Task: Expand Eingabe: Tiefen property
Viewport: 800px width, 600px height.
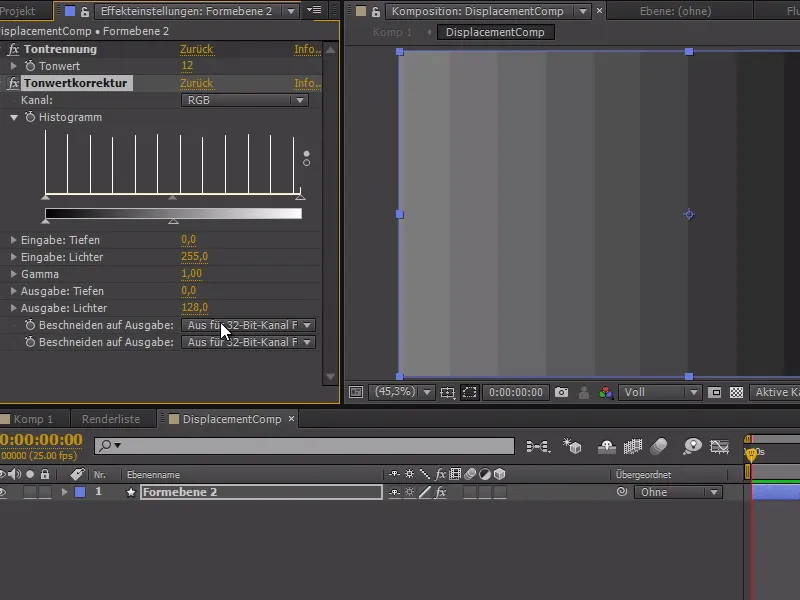Action: 14,240
